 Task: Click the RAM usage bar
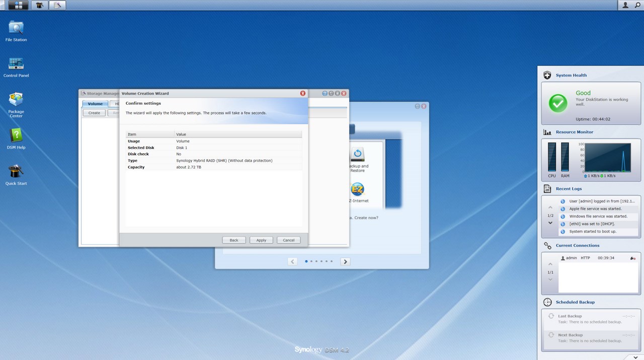click(565, 157)
